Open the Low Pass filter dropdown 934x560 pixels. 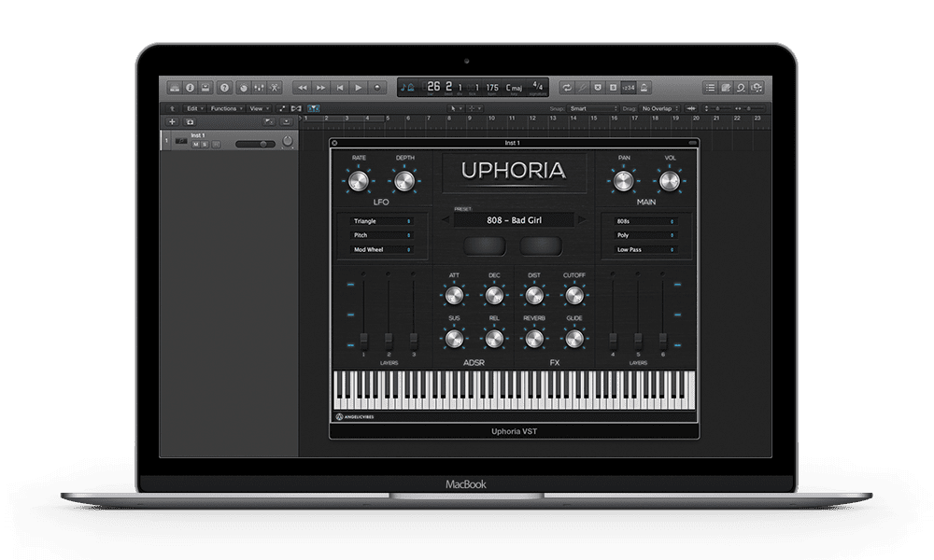click(x=645, y=250)
